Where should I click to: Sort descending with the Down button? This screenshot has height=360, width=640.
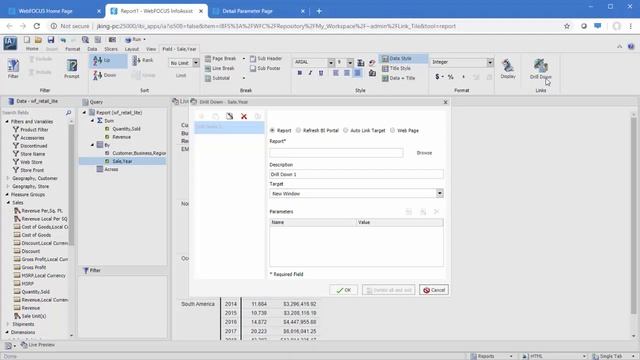(105, 75)
